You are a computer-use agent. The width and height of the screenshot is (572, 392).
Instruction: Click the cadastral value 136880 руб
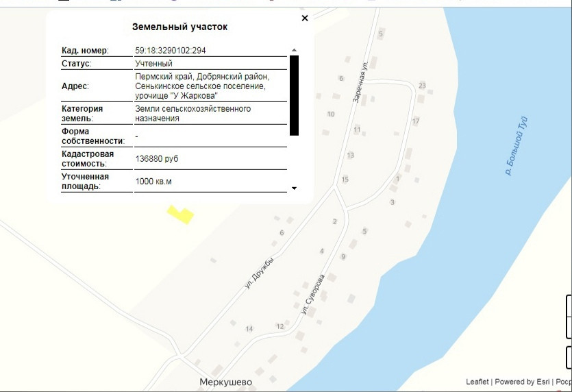tap(157, 159)
